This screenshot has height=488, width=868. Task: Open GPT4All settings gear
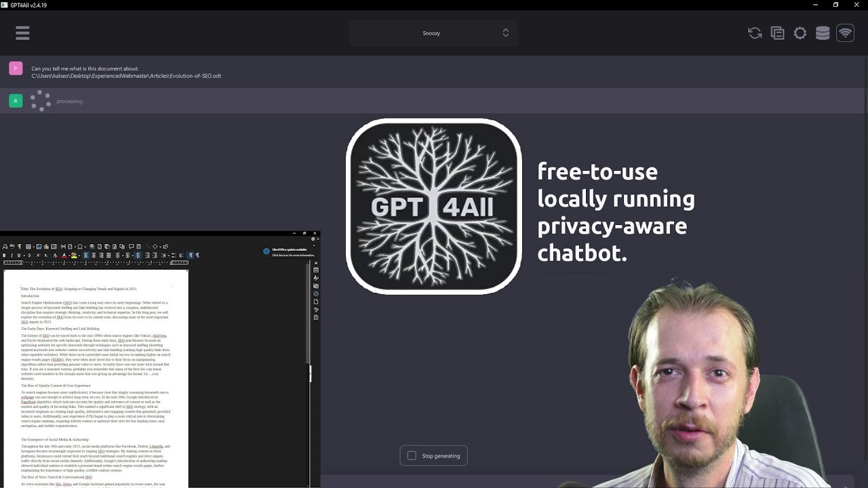(800, 33)
